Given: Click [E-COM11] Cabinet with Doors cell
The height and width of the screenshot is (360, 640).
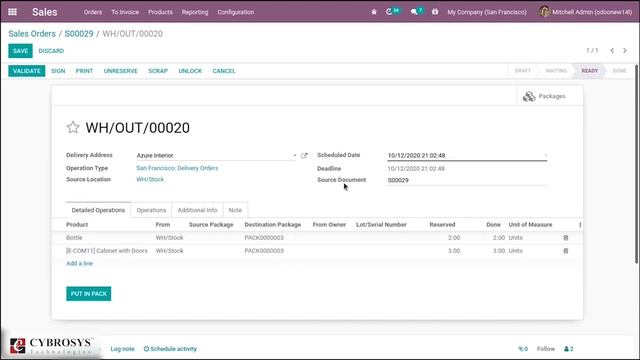Looking at the screenshot, I should pos(107,251).
